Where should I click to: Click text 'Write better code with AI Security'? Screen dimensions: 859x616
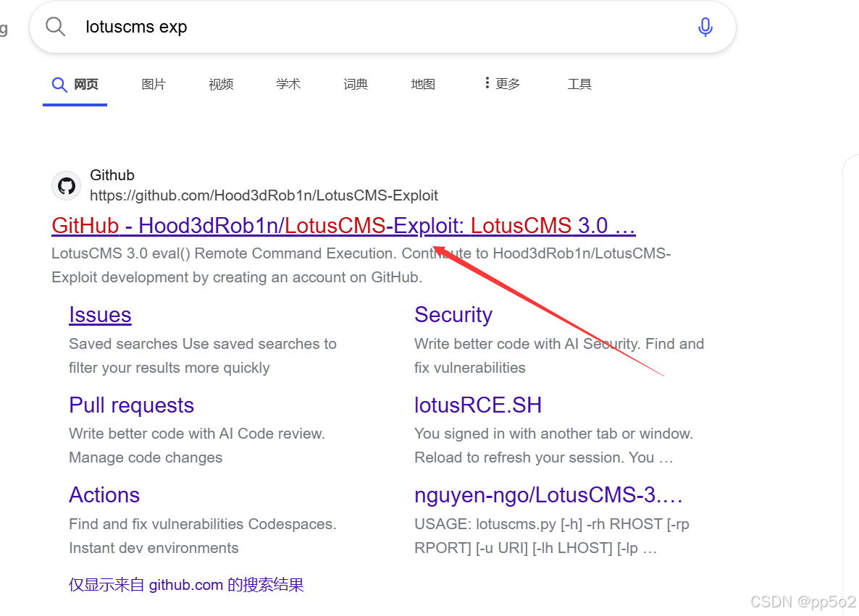527,344
